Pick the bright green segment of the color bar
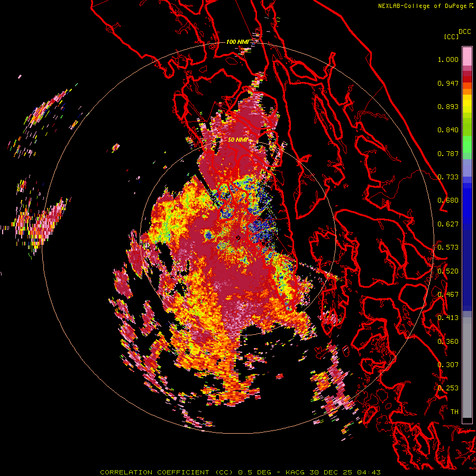476x476 pixels. tap(467, 144)
